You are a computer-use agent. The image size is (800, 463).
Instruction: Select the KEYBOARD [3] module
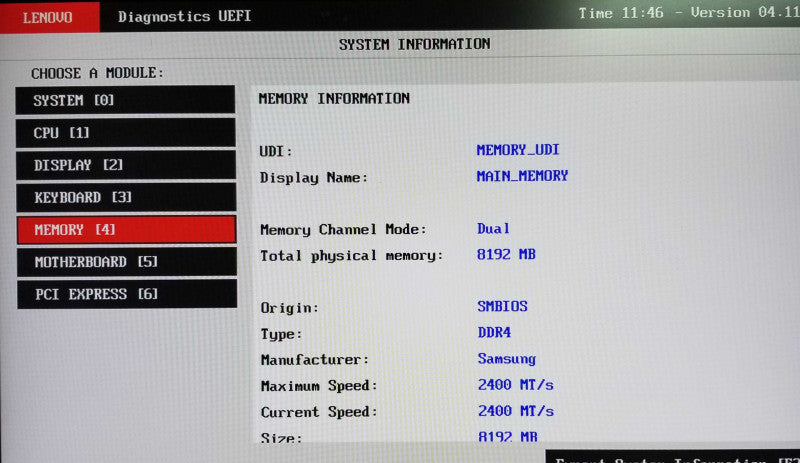point(126,197)
